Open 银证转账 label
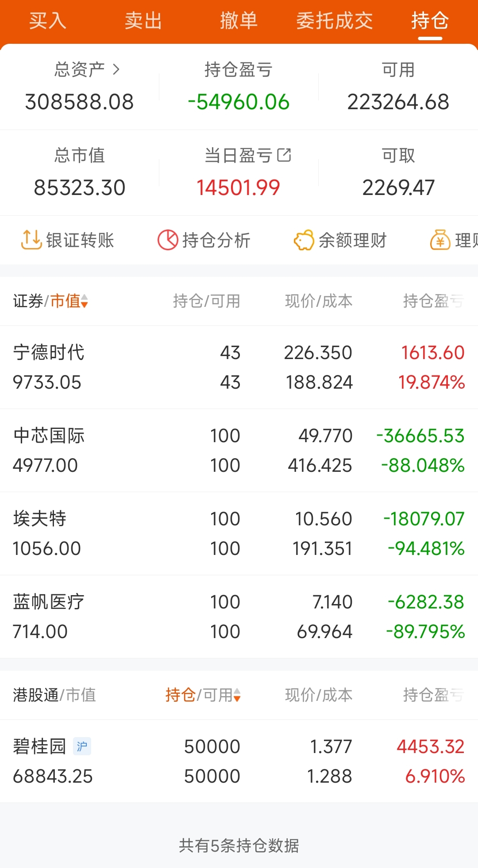 point(80,240)
